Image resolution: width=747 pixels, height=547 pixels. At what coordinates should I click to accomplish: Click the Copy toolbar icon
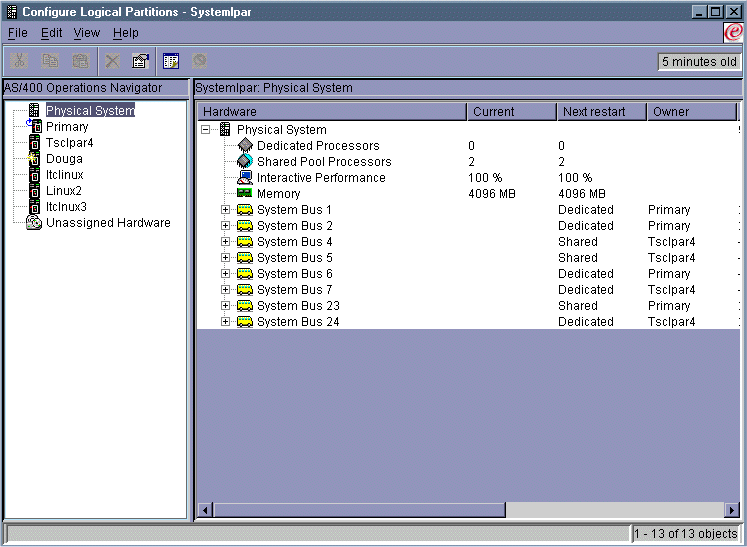tap(50, 61)
